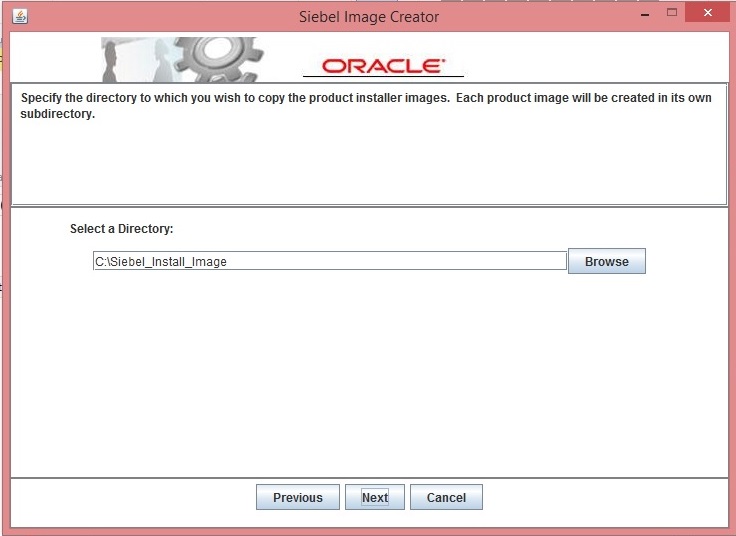Click the instruction text about product installer images
Image resolution: width=736 pixels, height=536 pixels.
tap(366, 106)
